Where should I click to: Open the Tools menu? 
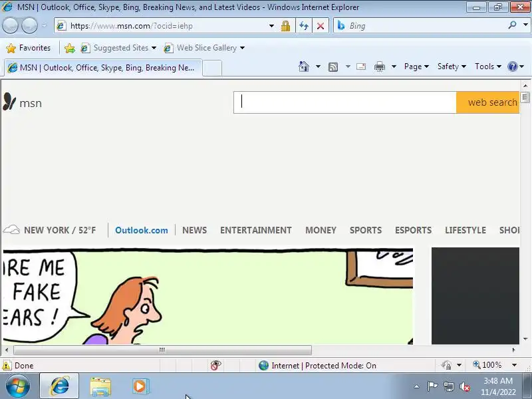488,66
